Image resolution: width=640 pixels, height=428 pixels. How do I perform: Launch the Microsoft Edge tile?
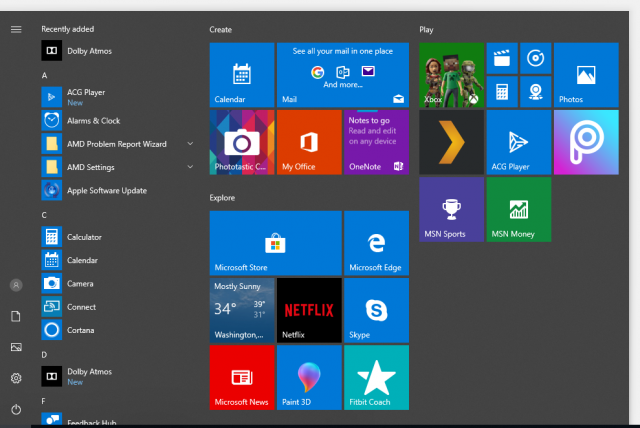coord(376,243)
